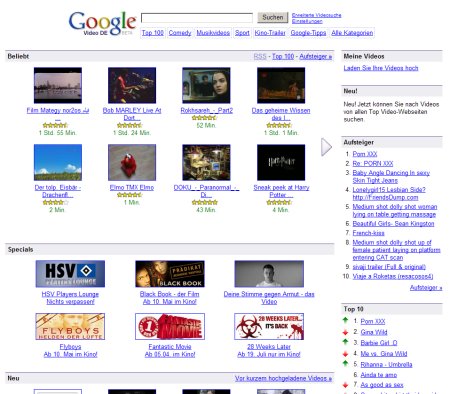The image size is (450, 394).
Task: Open the Black Book banner image
Action: coord(170,274)
